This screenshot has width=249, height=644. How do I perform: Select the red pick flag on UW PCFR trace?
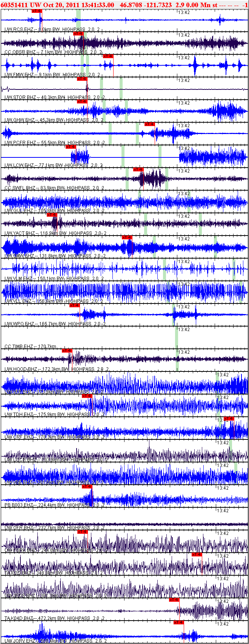150,124
